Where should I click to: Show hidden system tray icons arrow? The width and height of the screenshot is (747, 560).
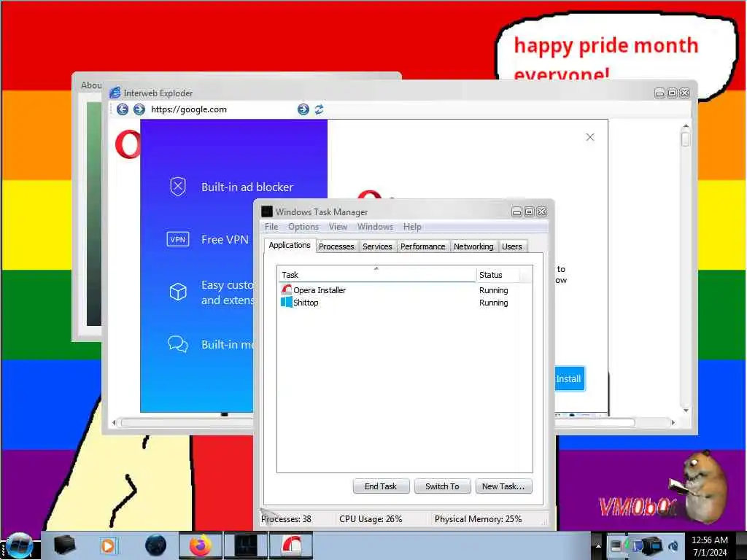pos(598,545)
